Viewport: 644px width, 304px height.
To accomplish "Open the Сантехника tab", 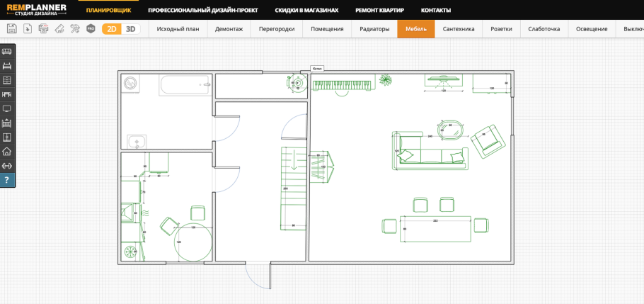I will click(459, 29).
